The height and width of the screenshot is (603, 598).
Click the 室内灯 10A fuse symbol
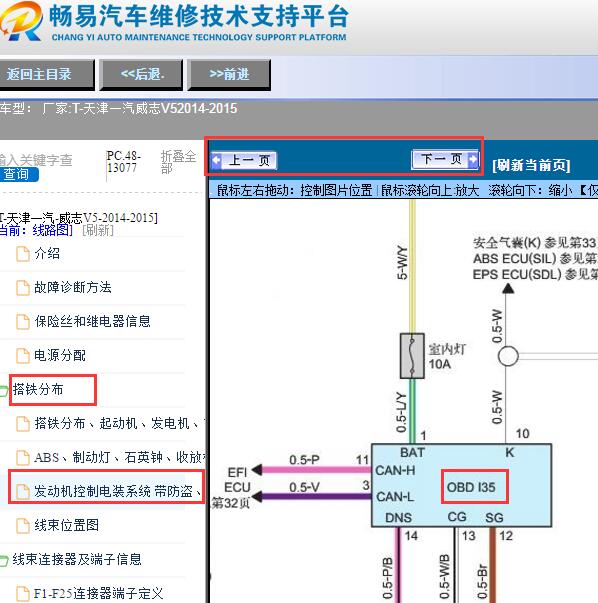(412, 356)
